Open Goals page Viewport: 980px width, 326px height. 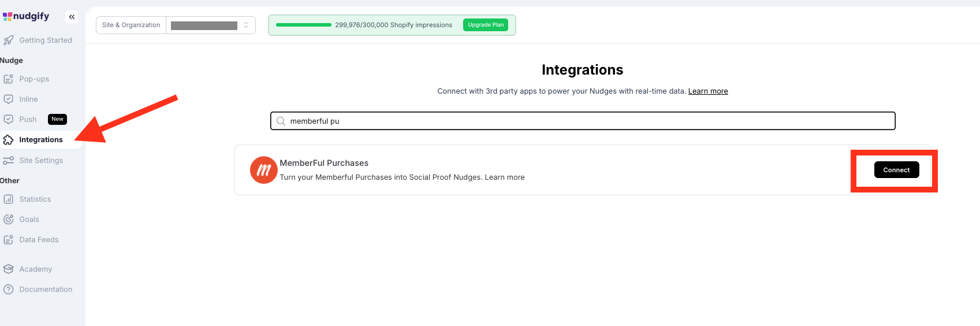click(29, 220)
